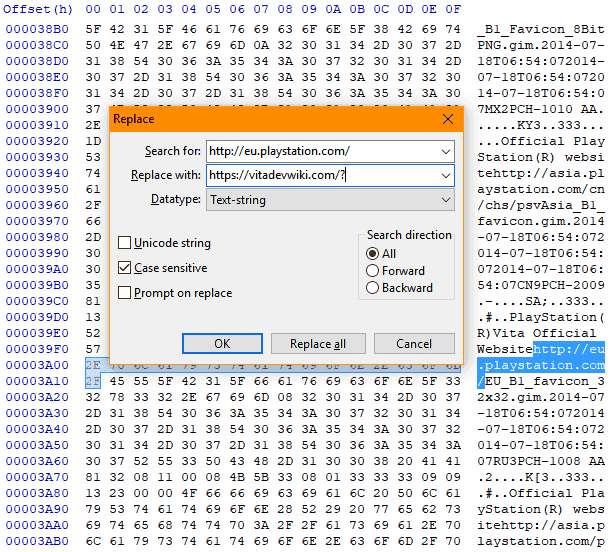615x552 pixels.
Task: Click decoded text 'itehttp://asia.p'
Action: tap(541, 525)
